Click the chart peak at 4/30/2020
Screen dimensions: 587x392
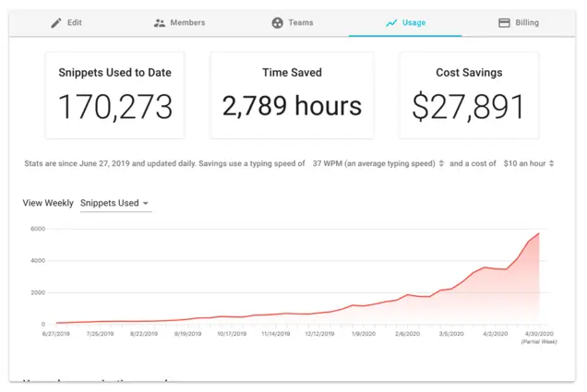pos(539,233)
